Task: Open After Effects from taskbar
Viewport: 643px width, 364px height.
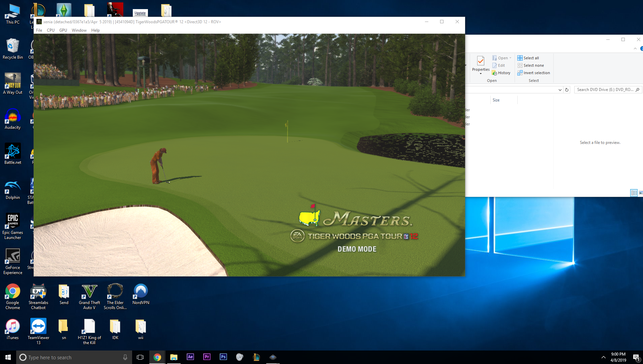Action: click(190, 357)
